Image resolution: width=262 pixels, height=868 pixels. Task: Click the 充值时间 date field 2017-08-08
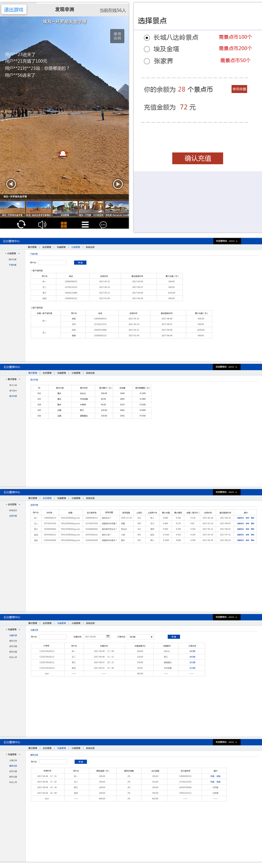point(97,637)
